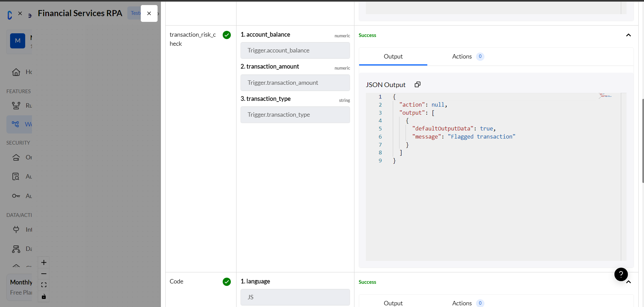Click the Trigger.account_balance input field

coord(295,50)
